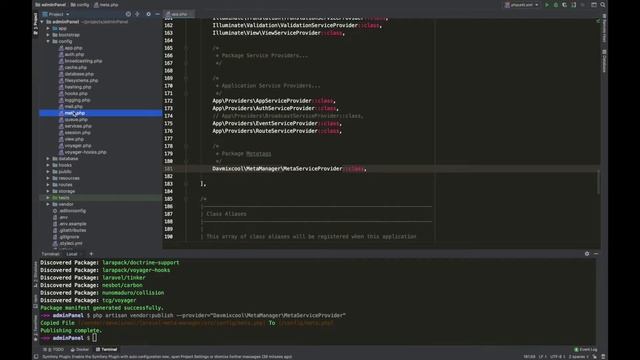Expand the app folder

[48, 29]
